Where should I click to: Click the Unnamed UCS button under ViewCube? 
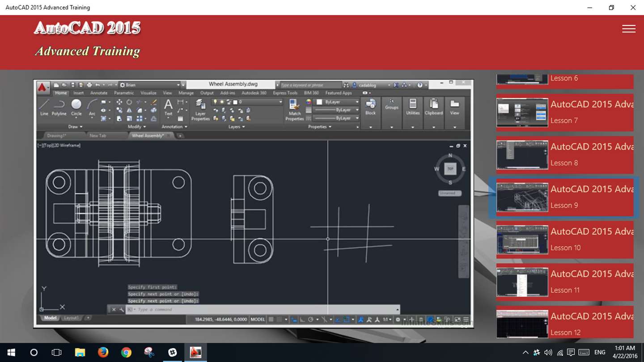[449, 193]
